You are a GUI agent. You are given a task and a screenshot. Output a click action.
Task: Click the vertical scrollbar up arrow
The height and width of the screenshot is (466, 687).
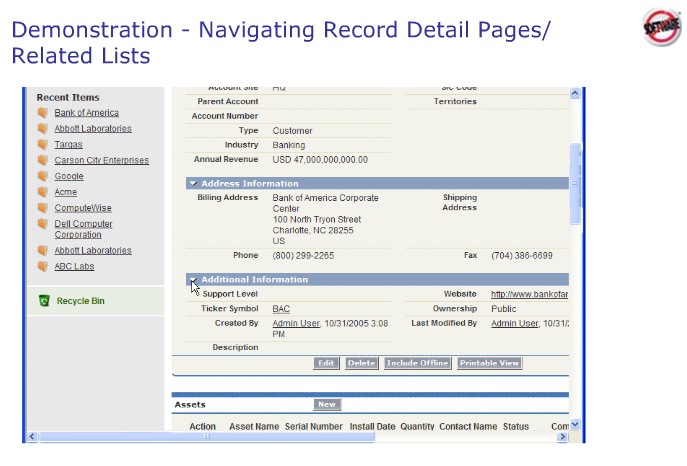(x=575, y=94)
